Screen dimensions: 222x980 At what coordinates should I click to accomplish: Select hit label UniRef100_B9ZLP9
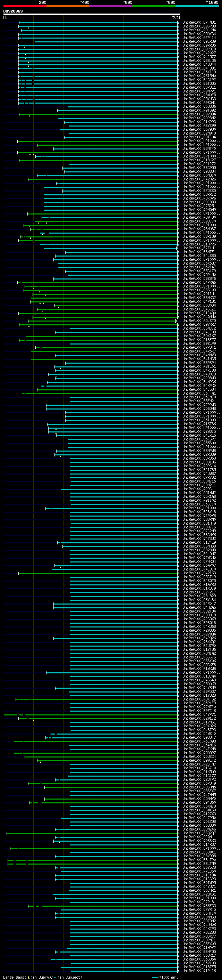point(199,343)
